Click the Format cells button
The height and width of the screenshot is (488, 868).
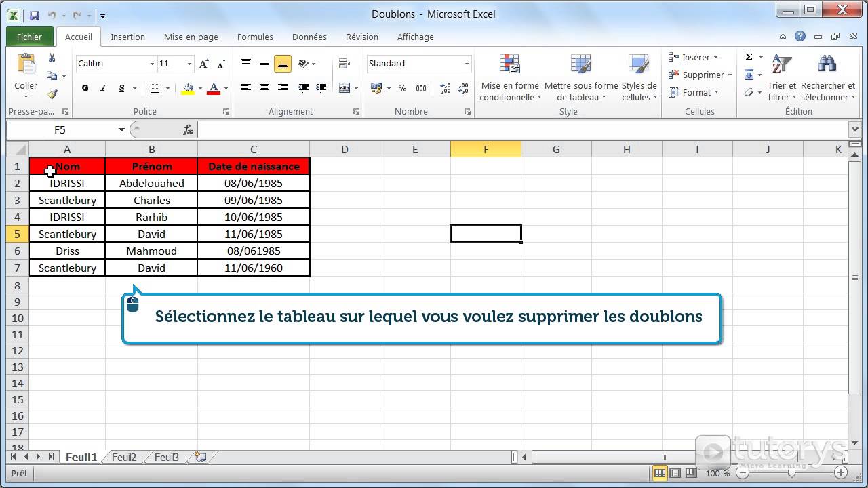click(x=694, y=93)
